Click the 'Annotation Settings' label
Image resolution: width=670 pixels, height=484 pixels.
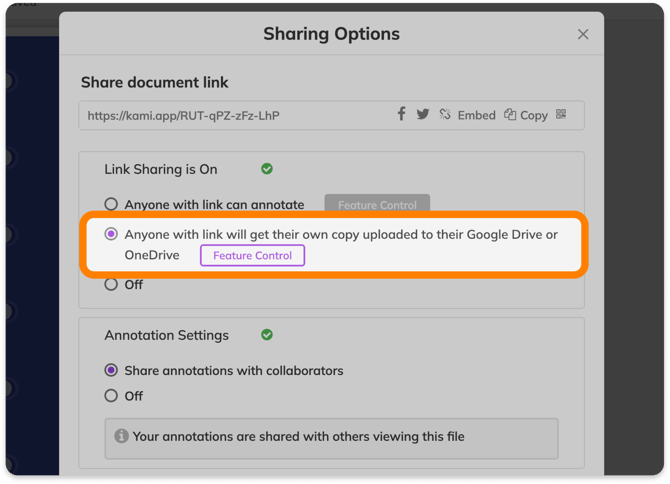coord(167,336)
